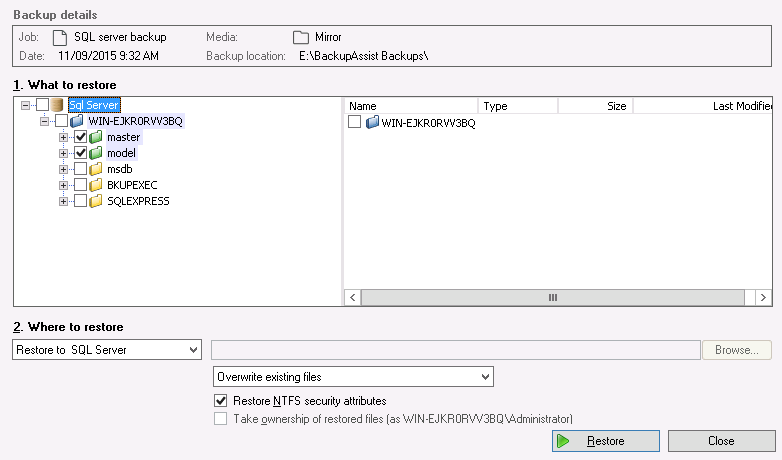Click the backup location path E:\BackupAssist Backups\
Viewport: 782px width, 460px height.
364,56
